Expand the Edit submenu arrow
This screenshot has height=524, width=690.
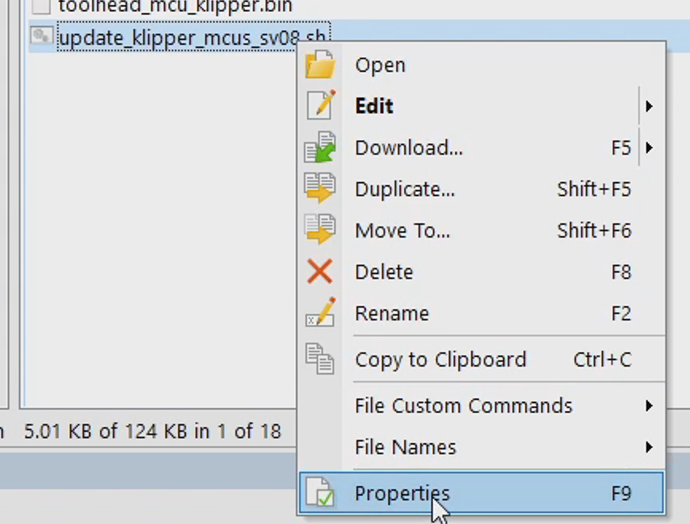tap(649, 106)
